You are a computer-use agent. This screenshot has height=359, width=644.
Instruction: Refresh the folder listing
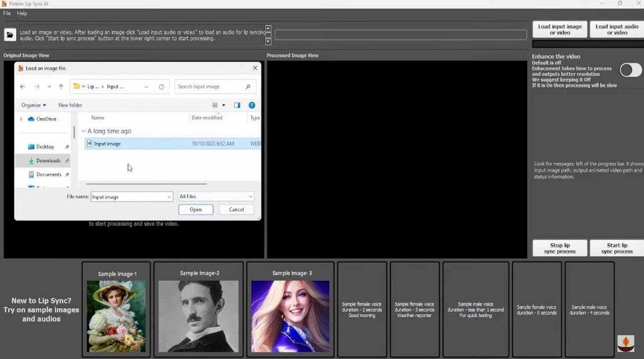pos(161,87)
